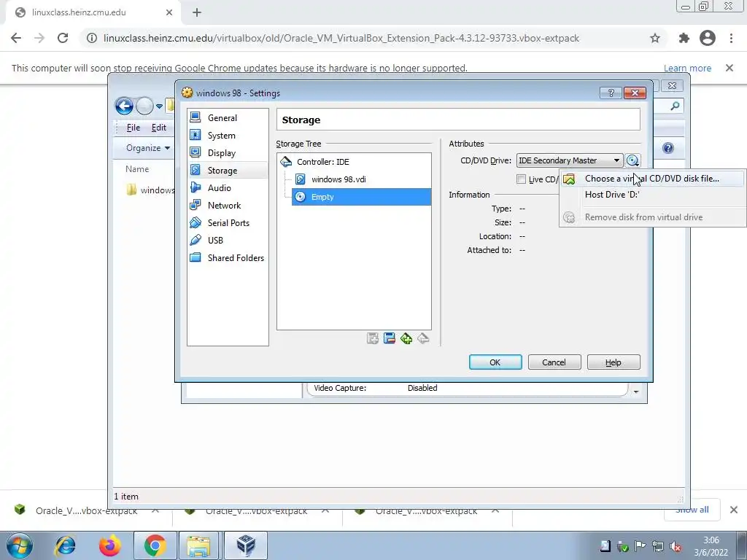This screenshot has height=560, width=747.
Task: Open the Edit menu in Explorer window
Action: (158, 128)
